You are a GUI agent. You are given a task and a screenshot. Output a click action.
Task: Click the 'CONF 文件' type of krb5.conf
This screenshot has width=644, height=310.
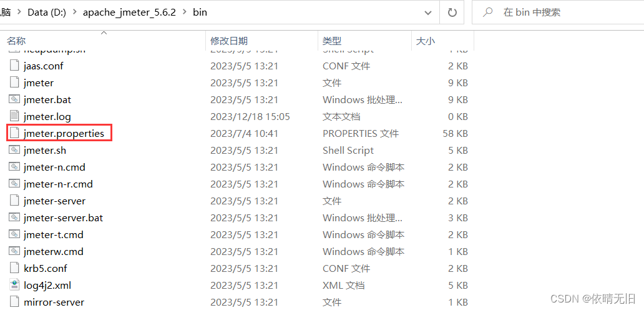coord(346,268)
